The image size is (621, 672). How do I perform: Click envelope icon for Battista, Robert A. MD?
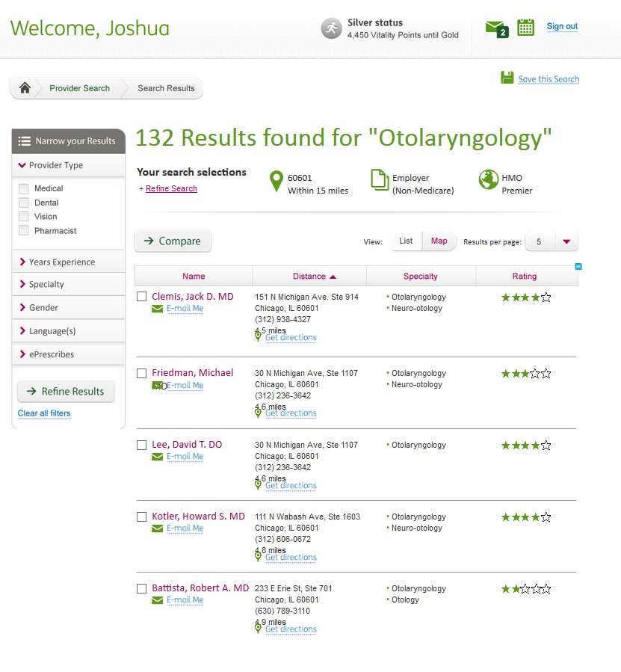coord(157,600)
